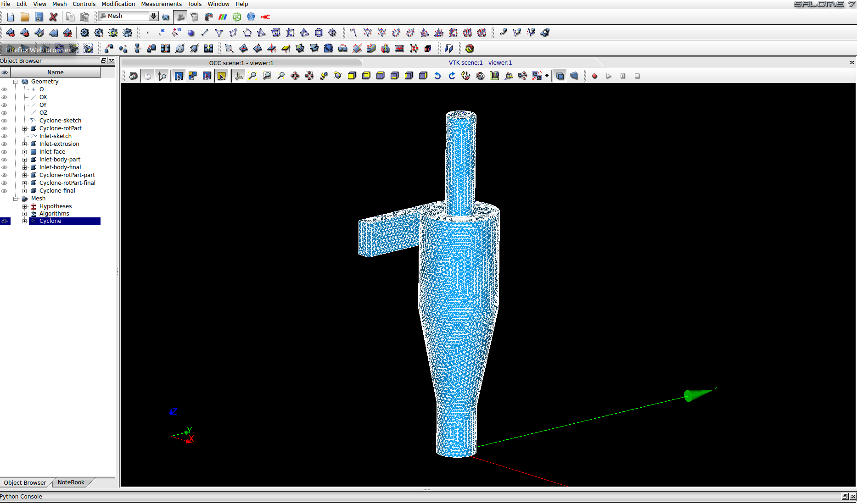Click the Fit All magnifier icon

coord(252,76)
